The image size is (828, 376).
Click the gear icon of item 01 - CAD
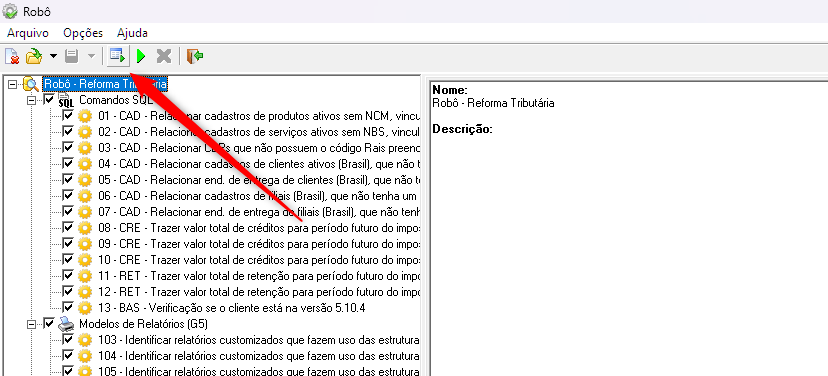point(84,116)
